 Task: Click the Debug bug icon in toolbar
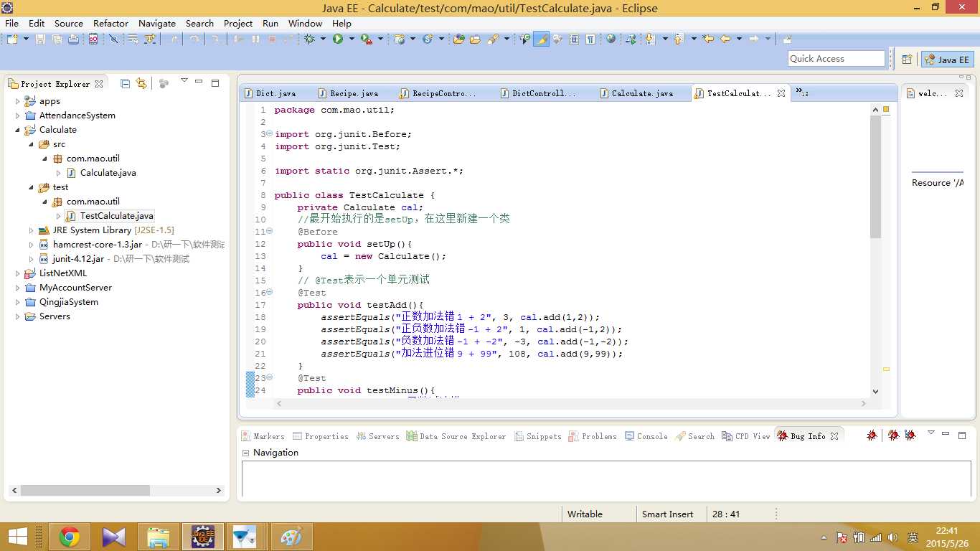[x=309, y=39]
